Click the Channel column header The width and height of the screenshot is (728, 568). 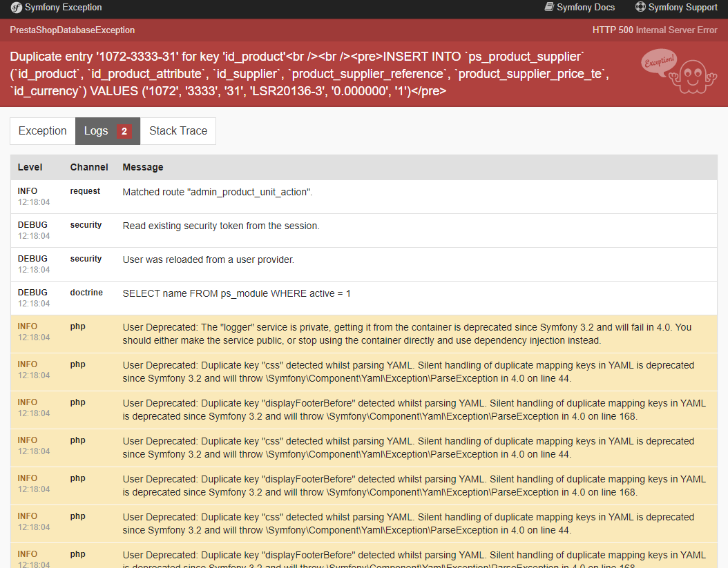89,167
